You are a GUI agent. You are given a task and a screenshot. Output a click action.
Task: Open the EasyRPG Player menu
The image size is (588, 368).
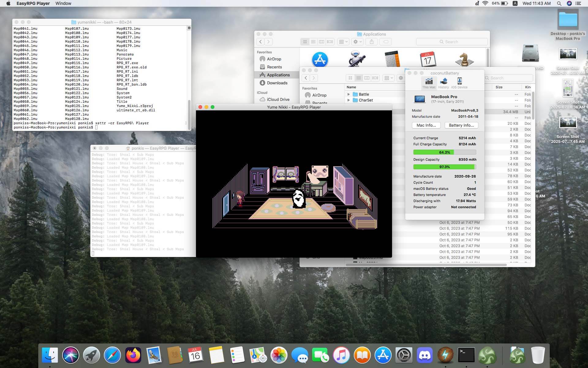click(x=33, y=3)
